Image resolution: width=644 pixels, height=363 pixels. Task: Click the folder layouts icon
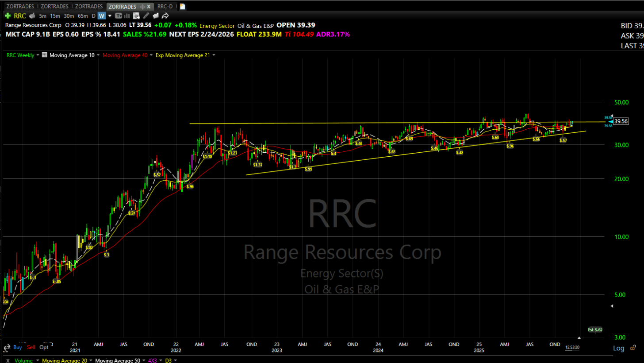tap(155, 16)
